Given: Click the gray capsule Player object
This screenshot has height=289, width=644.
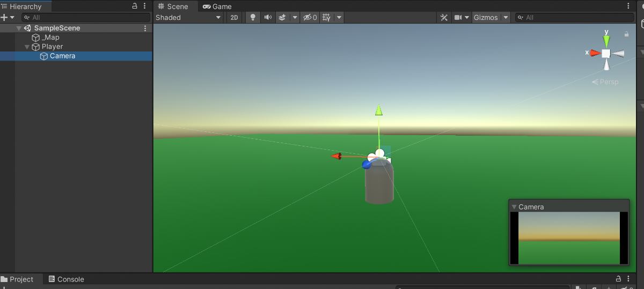Looking at the screenshot, I should tap(379, 182).
